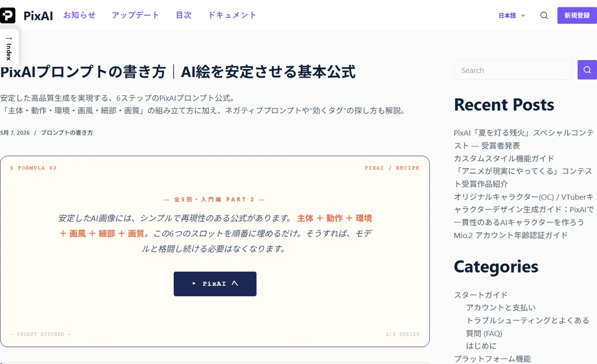This screenshot has height=364, width=597.
Task: Click the Categories heading
Action: pos(496,267)
